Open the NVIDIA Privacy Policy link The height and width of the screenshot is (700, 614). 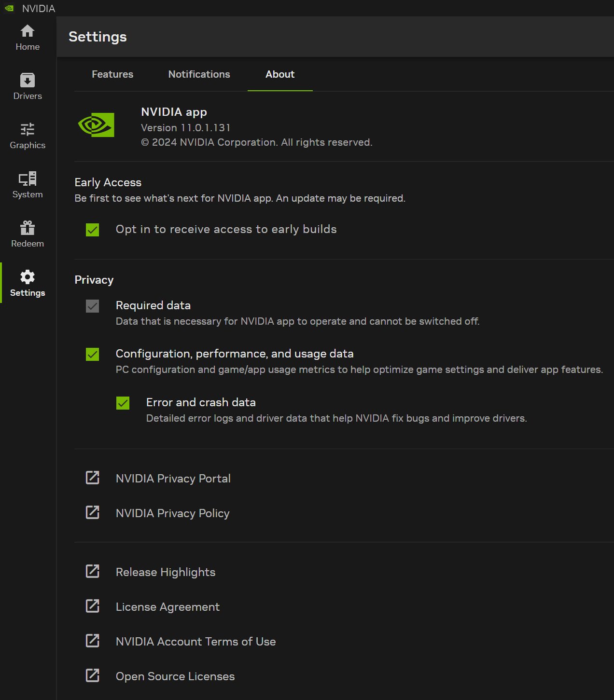click(x=172, y=513)
